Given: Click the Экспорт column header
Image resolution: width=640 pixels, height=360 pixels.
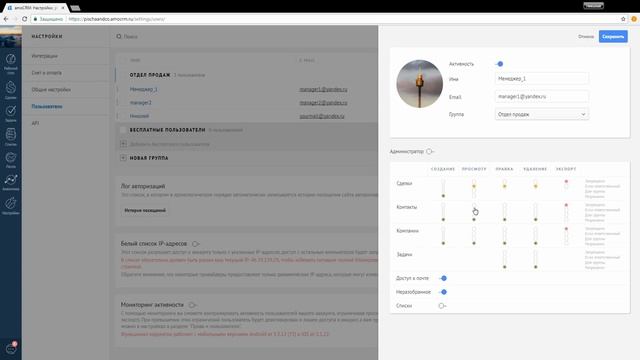Looking at the screenshot, I should tap(566, 169).
